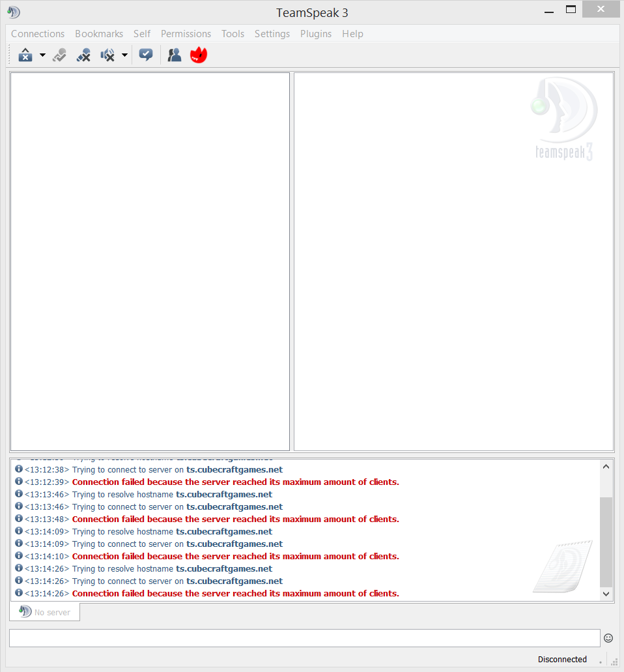Click hostname link in 13:13:46 resolve line
The image size is (624, 672).
click(224, 495)
